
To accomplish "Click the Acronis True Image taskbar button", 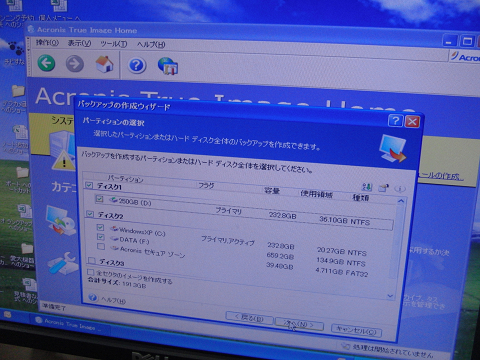I will [69, 323].
